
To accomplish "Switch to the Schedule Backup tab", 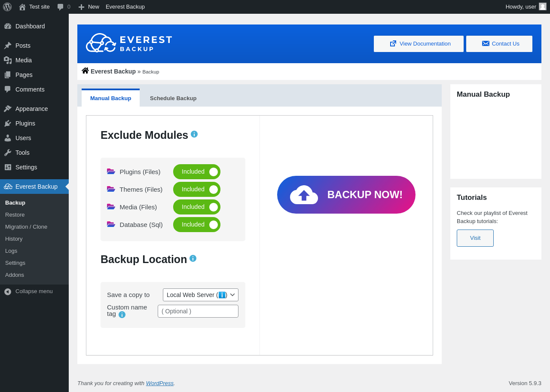I will 173,98.
